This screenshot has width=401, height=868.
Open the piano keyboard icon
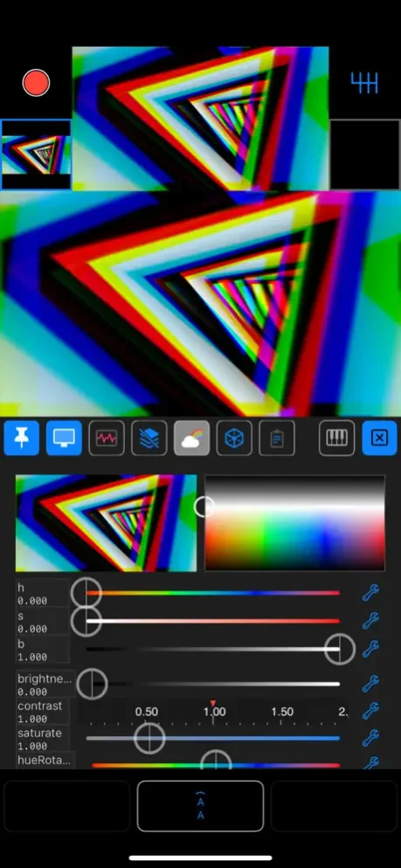336,438
